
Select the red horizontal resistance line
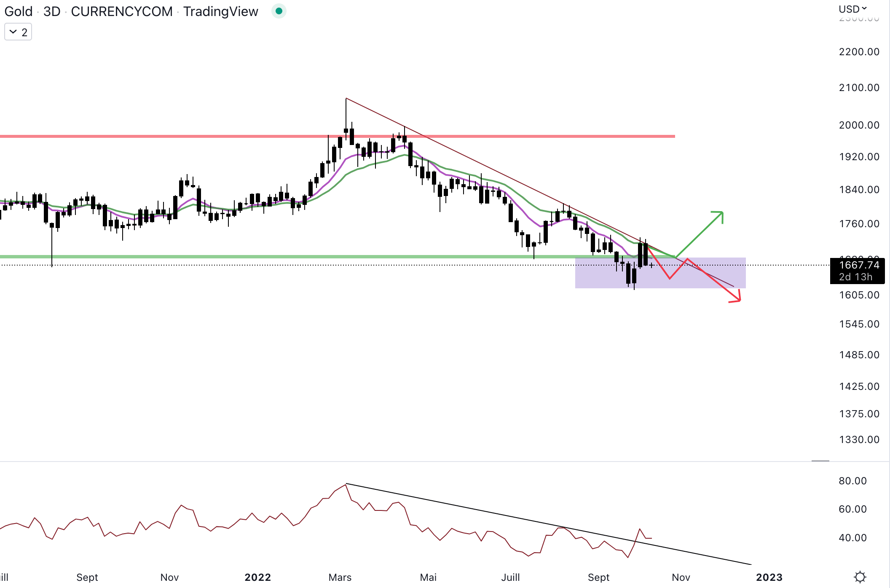coord(169,136)
